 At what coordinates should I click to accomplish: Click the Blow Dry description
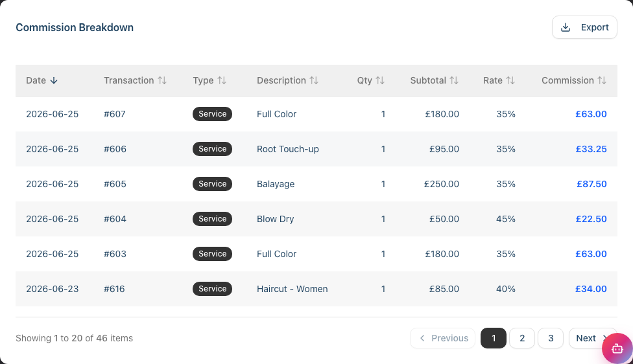click(x=276, y=220)
